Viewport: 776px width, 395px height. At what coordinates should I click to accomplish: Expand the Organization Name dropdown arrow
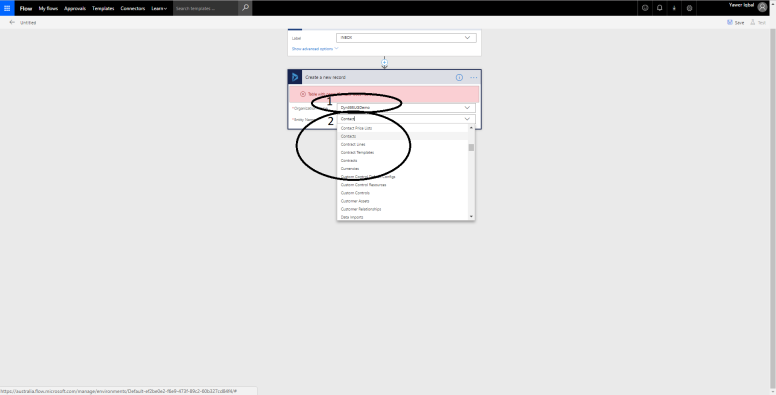(467, 107)
